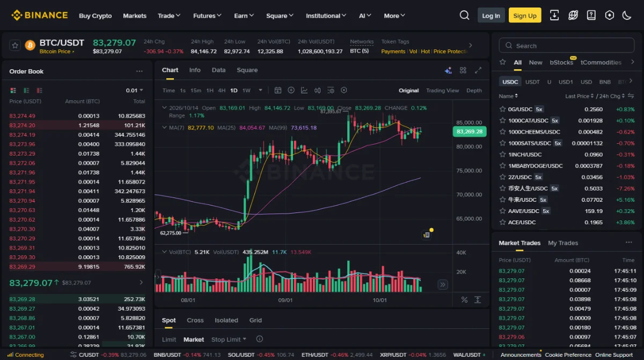Favorite the BTC/USDT pair with star
644x360 pixels.
tap(15, 46)
